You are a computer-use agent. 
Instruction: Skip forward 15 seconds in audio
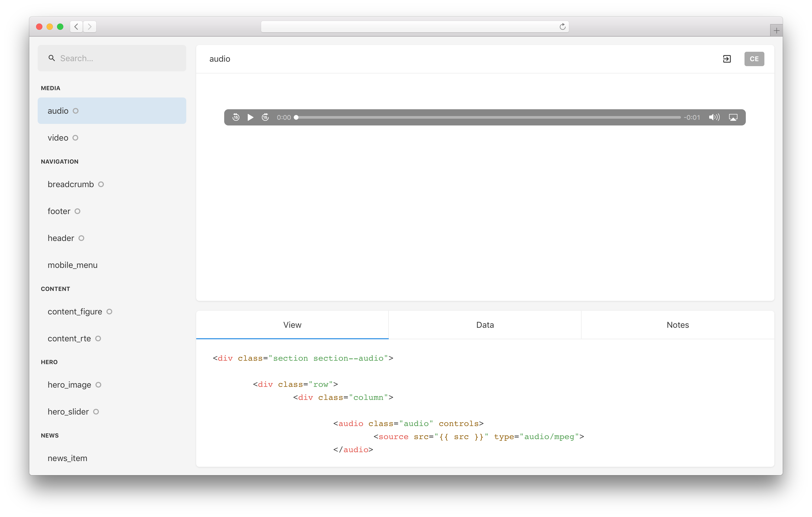265,117
